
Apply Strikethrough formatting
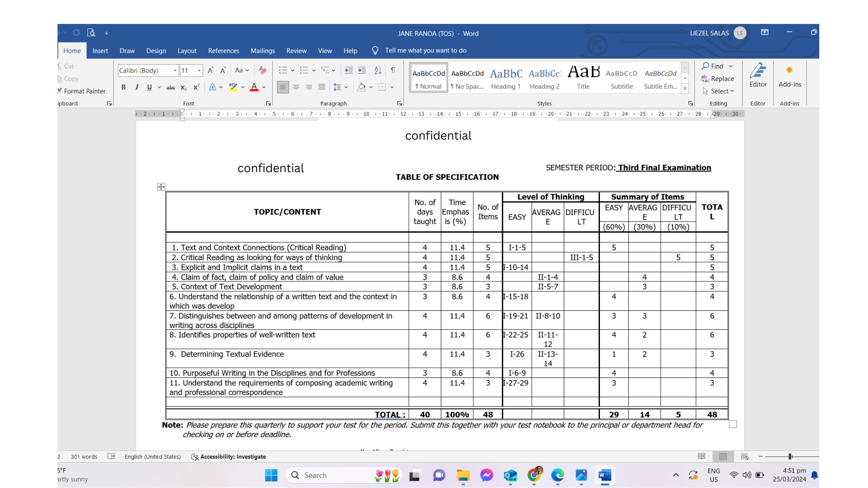(x=170, y=87)
